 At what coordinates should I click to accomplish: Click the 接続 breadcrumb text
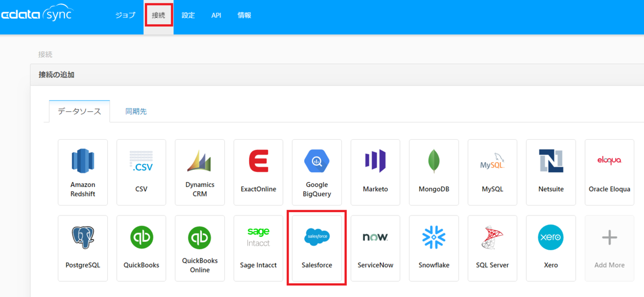pos(46,54)
